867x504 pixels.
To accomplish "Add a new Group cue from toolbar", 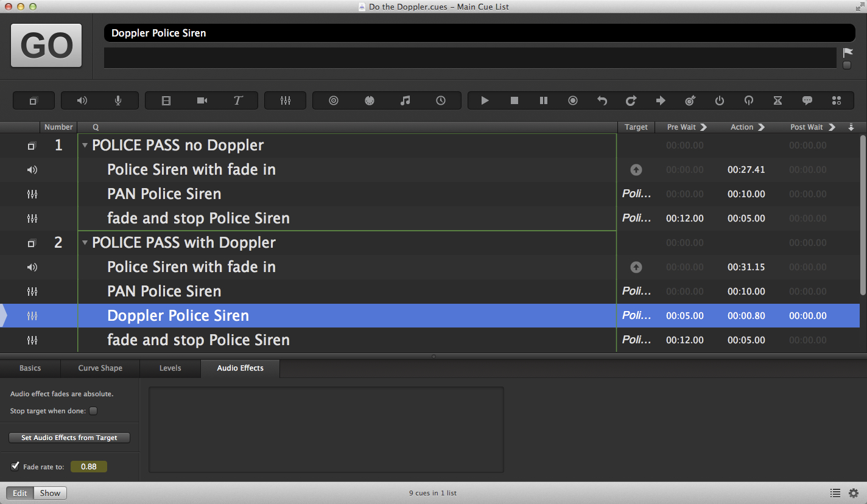I will [33, 100].
